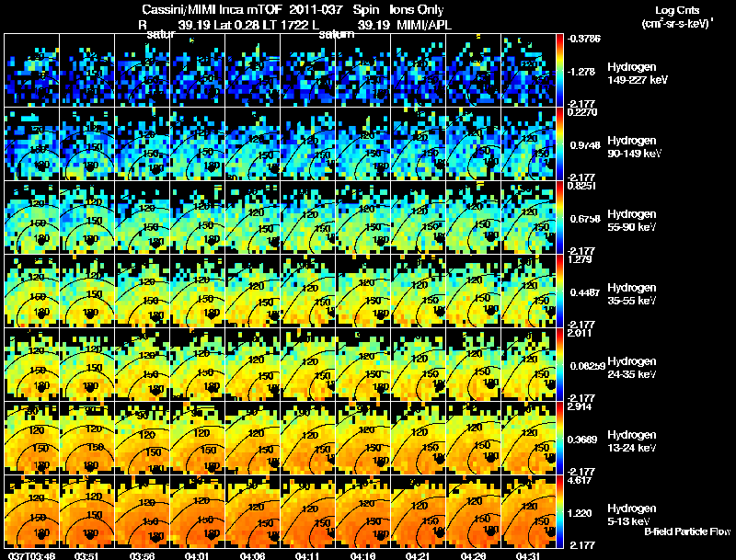Click the '1.279' colorbar value
The width and height of the screenshot is (736, 560).
click(x=580, y=259)
